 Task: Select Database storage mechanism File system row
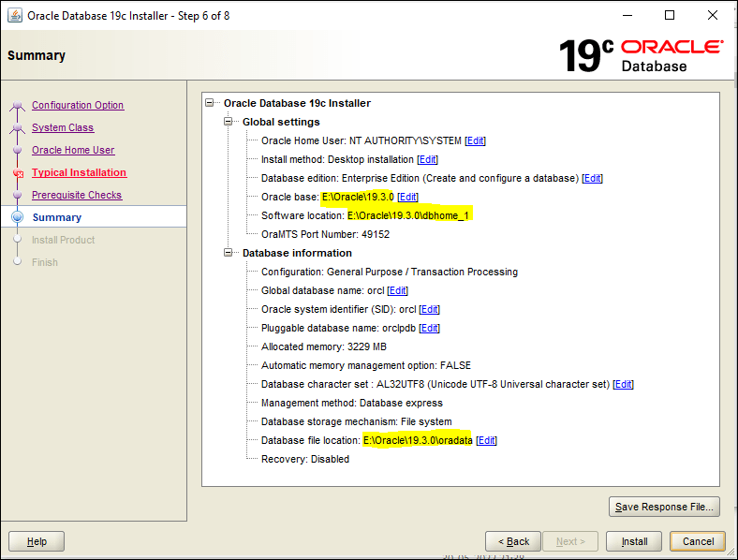(356, 421)
